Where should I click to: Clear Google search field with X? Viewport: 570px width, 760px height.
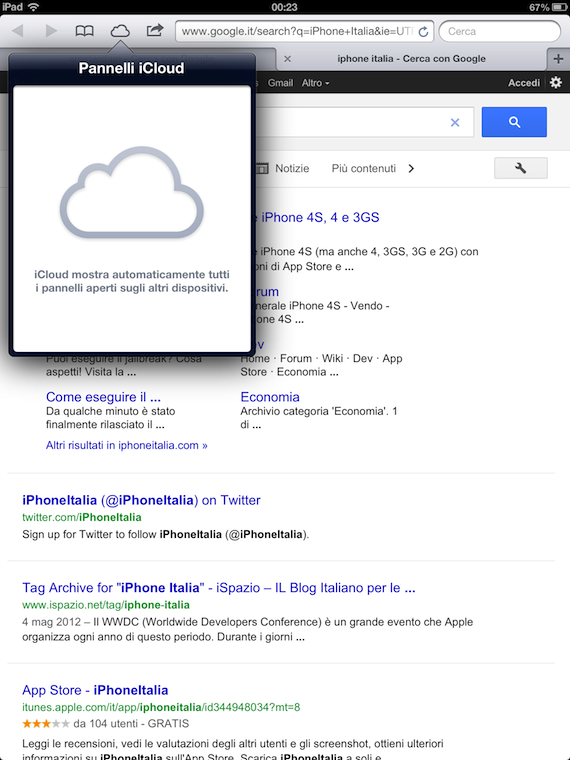click(x=455, y=122)
